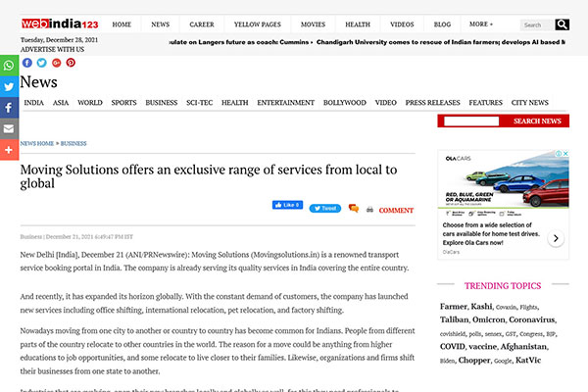
Task: Open NEWS HOME breadcrumb link
Action: [37, 143]
